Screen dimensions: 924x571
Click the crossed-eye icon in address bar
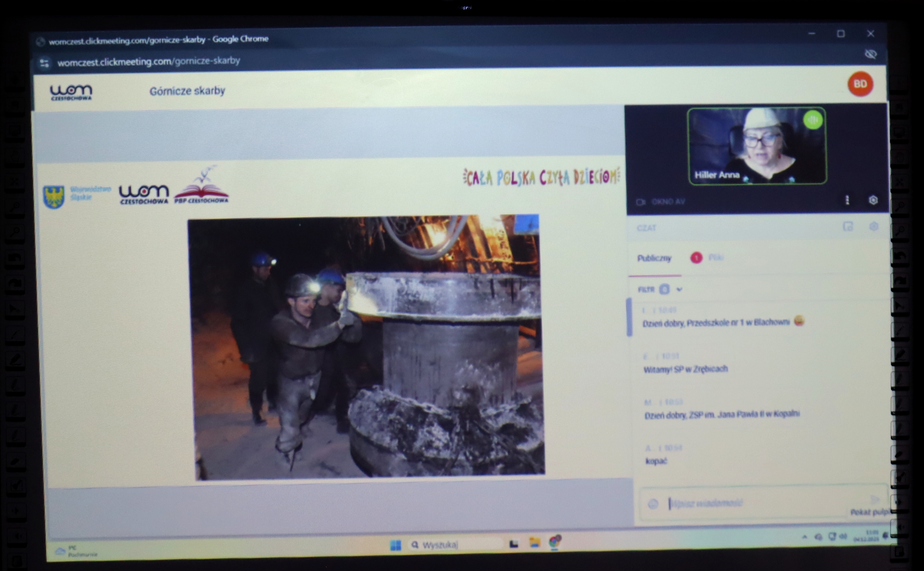871,54
